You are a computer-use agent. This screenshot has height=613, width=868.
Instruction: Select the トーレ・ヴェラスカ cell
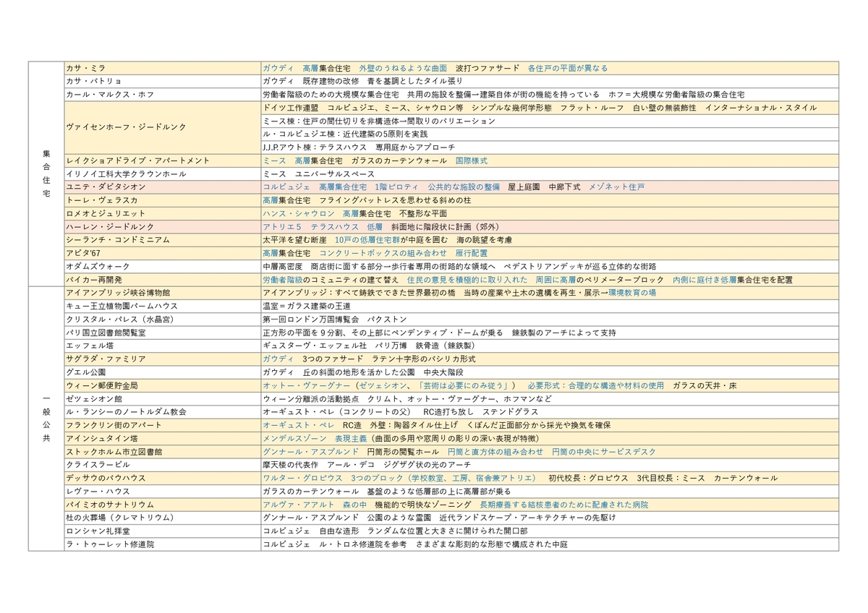click(x=162, y=200)
